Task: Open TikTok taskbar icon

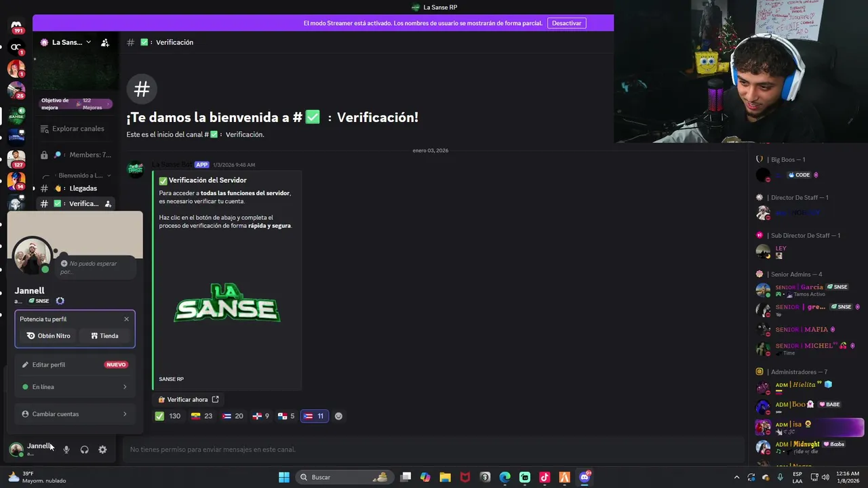Action: (x=545, y=477)
